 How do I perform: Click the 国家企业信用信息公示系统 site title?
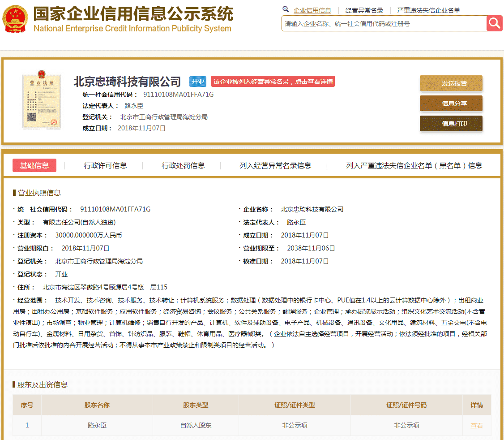[133, 14]
